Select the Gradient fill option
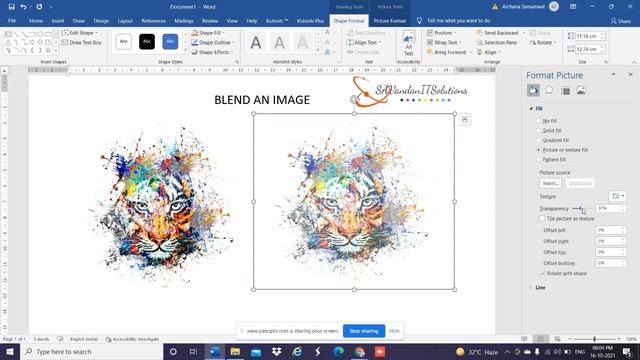The width and height of the screenshot is (640, 360). (553, 140)
